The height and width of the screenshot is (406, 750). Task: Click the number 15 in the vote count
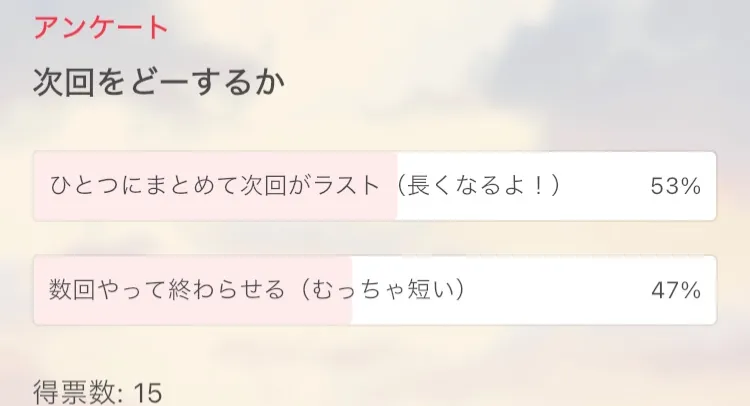[147, 392]
